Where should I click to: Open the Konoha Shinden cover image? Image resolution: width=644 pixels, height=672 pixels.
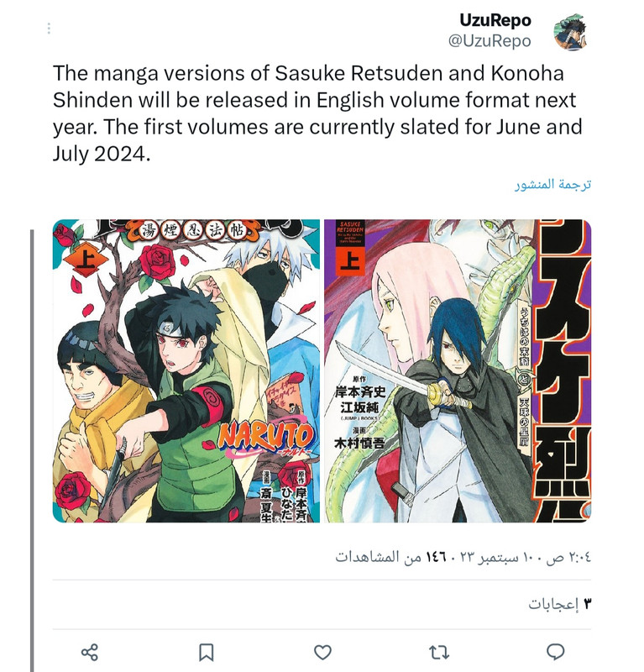186,370
